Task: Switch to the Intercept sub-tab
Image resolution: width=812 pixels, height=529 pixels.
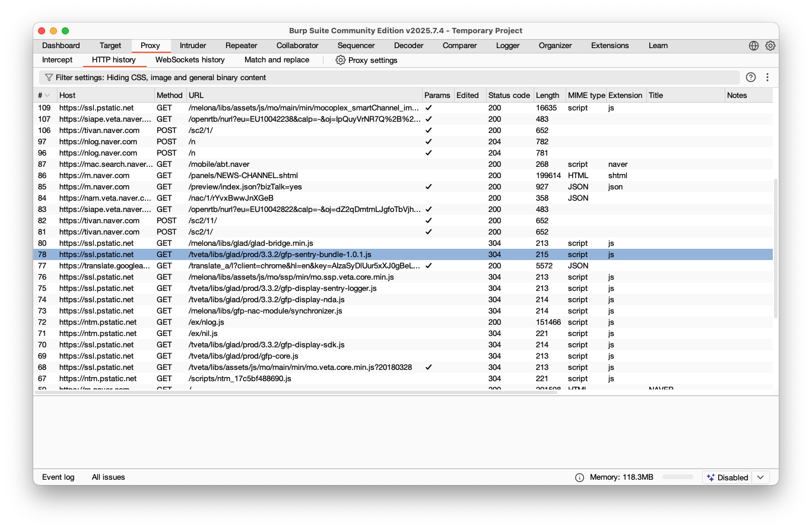Action: (x=58, y=60)
